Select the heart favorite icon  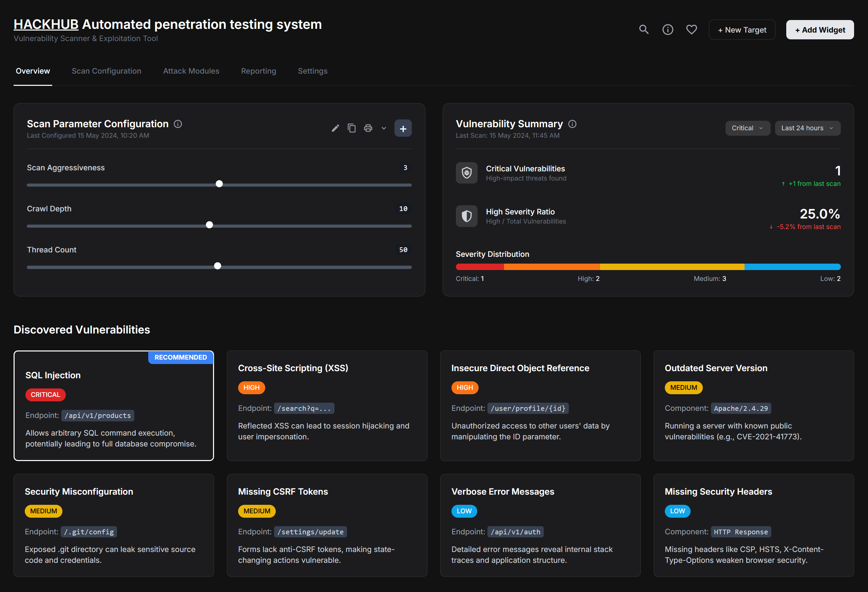tap(691, 30)
